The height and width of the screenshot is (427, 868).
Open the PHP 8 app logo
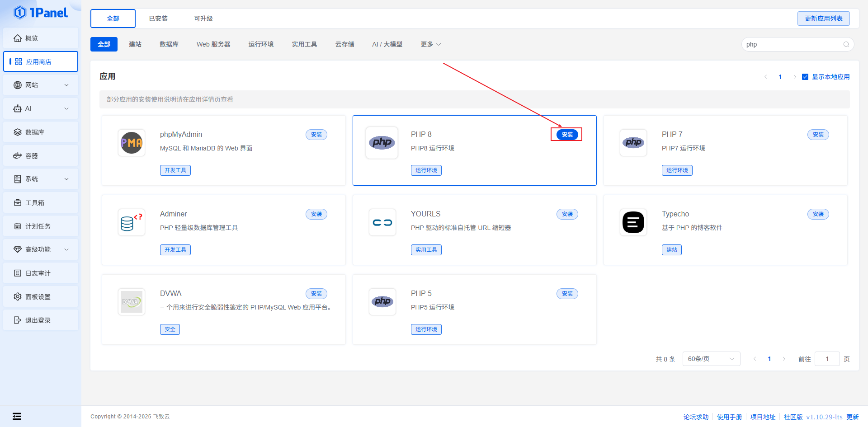(x=382, y=143)
